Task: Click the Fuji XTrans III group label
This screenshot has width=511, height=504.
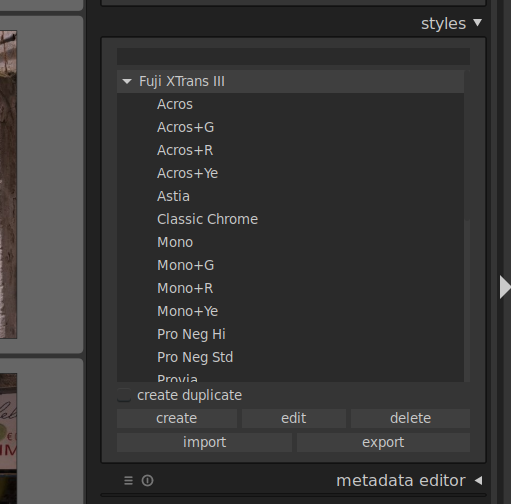Action: pyautogui.click(x=182, y=81)
